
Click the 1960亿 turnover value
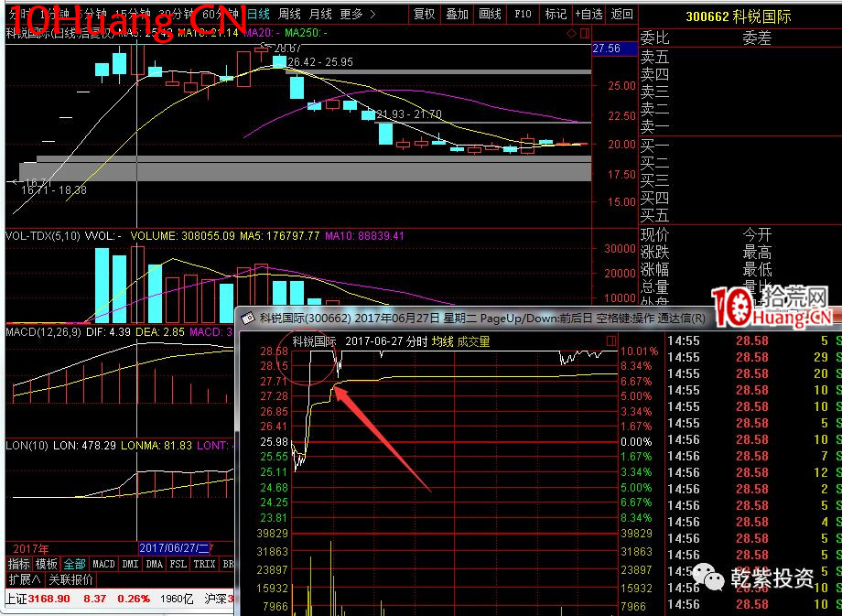tap(177, 599)
